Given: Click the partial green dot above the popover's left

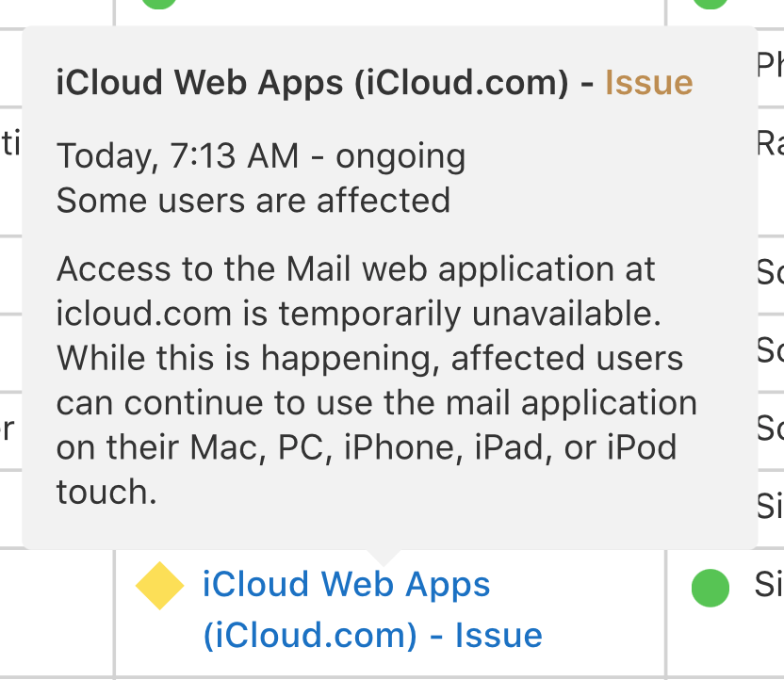Looking at the screenshot, I should point(159,3).
